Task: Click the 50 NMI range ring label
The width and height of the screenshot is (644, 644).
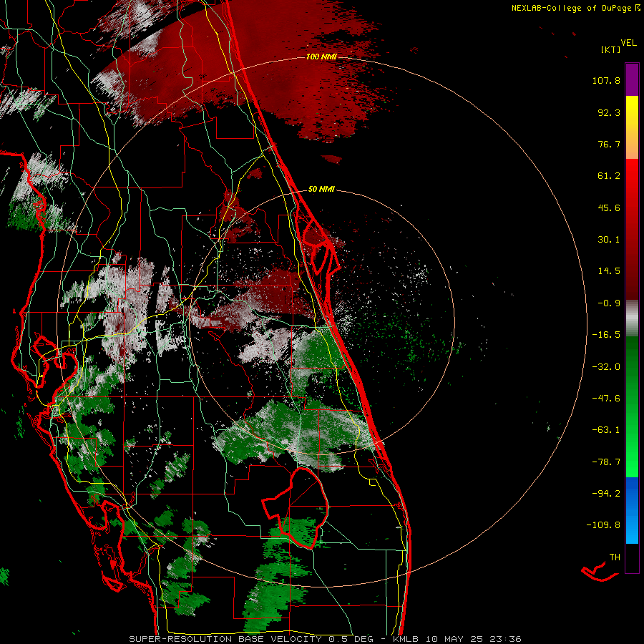Action: tap(321, 190)
